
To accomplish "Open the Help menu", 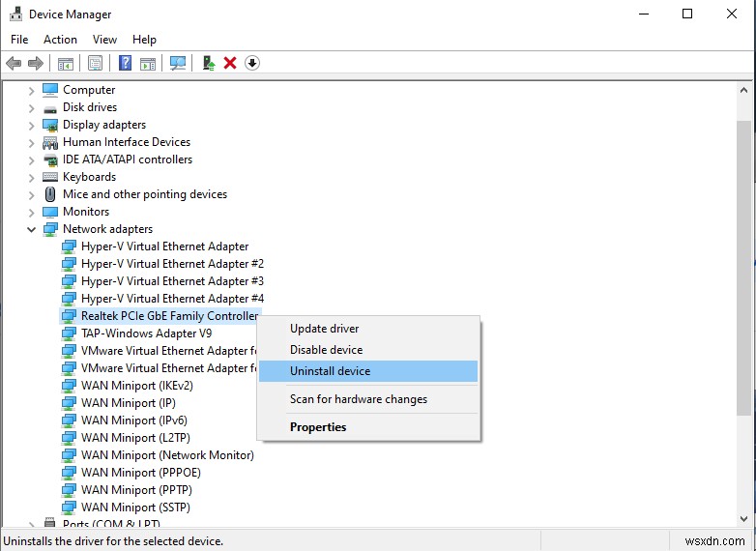I will 144,40.
